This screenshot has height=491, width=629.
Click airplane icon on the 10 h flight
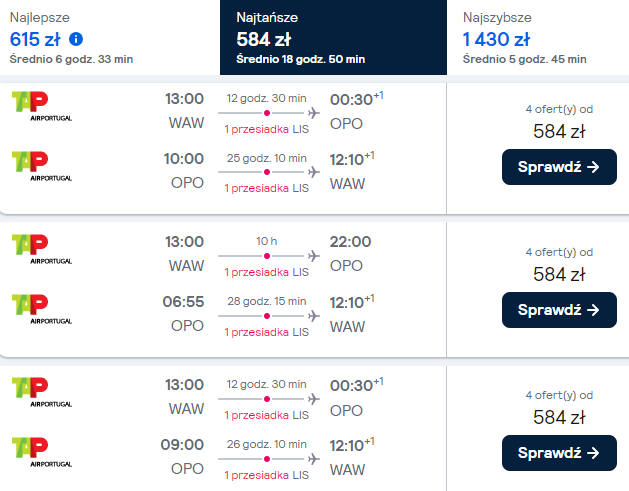click(314, 256)
